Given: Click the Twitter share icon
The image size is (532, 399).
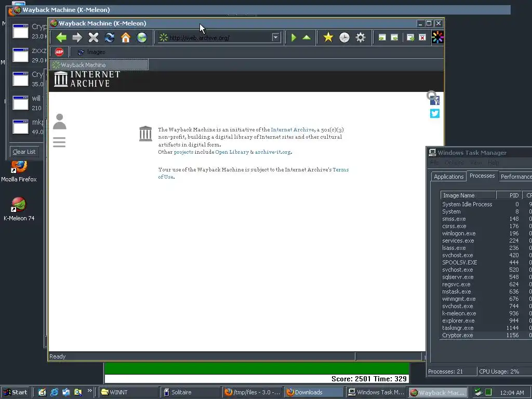Looking at the screenshot, I should (435, 113).
